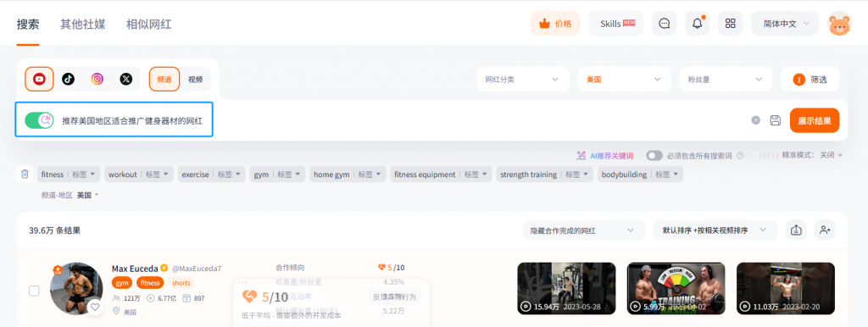868x327 pixels.
Task: Click the AI推荐关键词 wand icon
Action: click(x=581, y=156)
